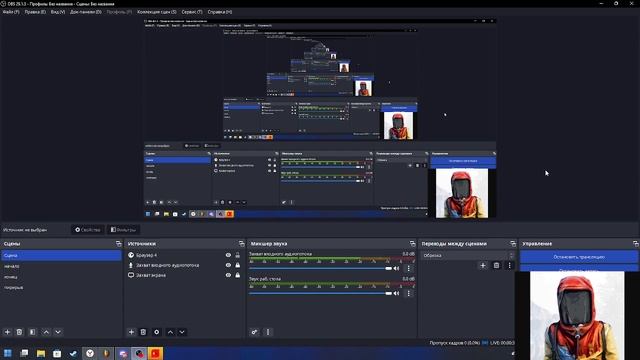This screenshot has width=640, height=360.
Task: Select the перерыв scene in the list
Action: pos(61,287)
